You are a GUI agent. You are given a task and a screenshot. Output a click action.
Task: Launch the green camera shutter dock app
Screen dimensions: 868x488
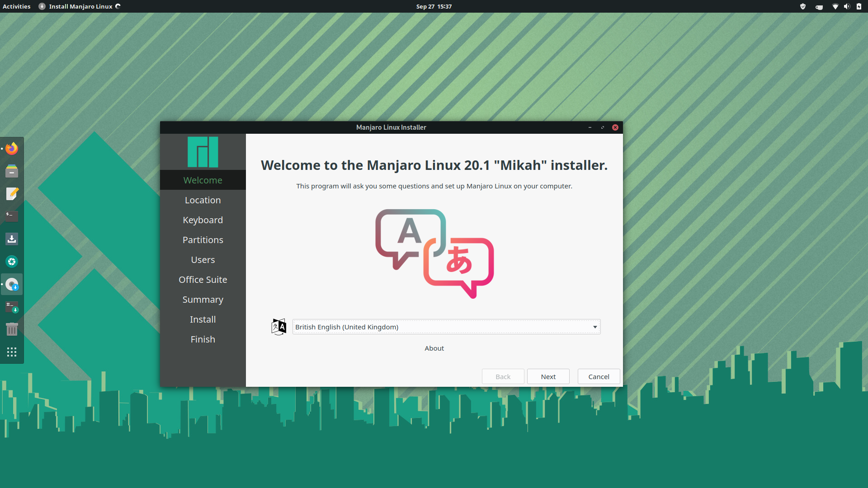[x=12, y=262]
